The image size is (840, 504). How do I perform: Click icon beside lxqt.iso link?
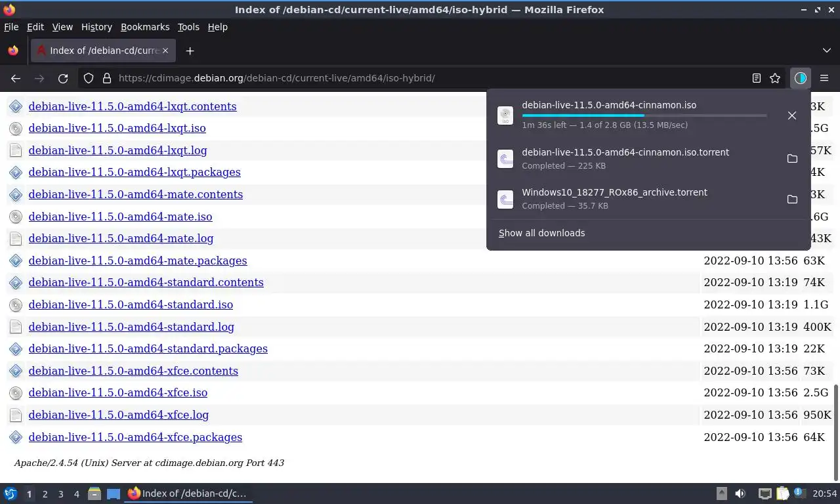tap(16, 129)
